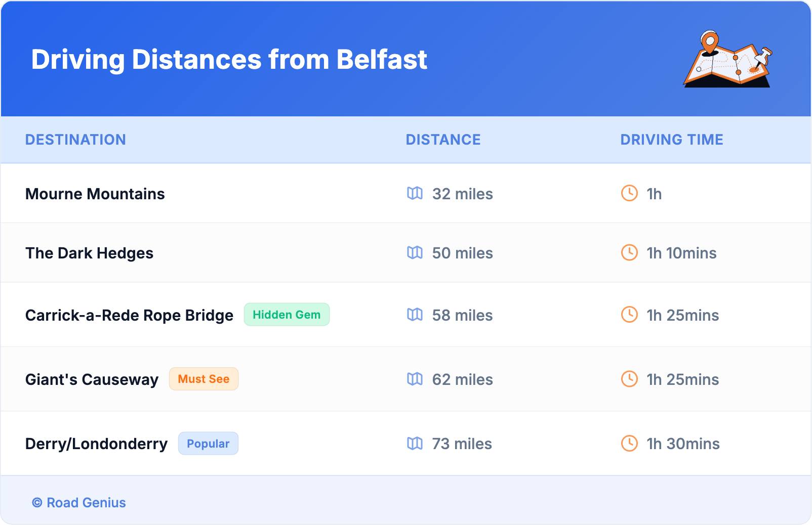Click the Driving Time column header
The width and height of the screenshot is (812, 525).
point(671,140)
